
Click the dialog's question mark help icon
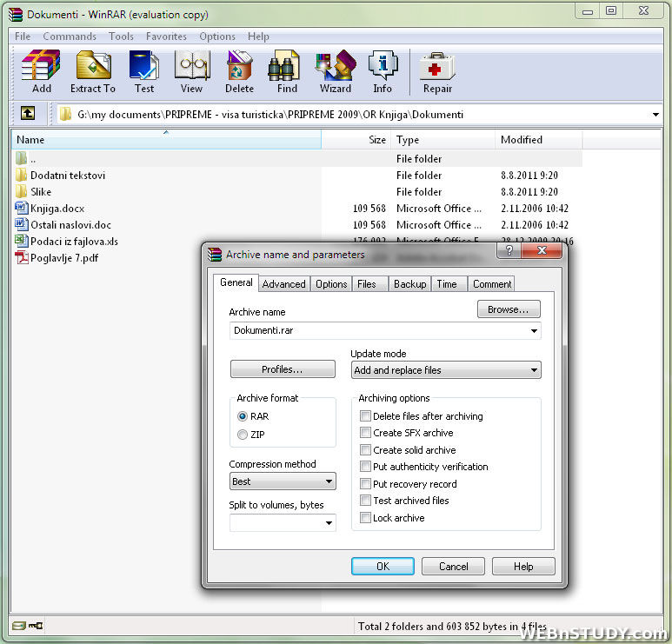509,250
